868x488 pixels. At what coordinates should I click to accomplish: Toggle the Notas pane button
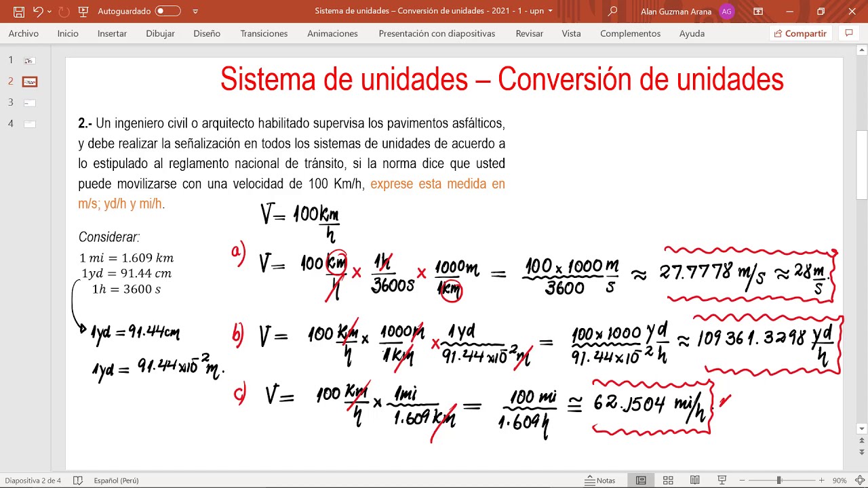599,481
